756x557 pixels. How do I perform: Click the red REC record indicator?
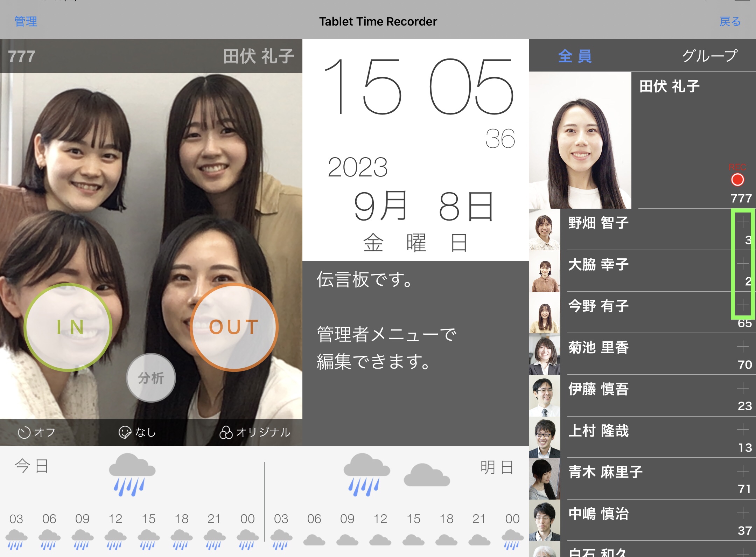point(737,179)
